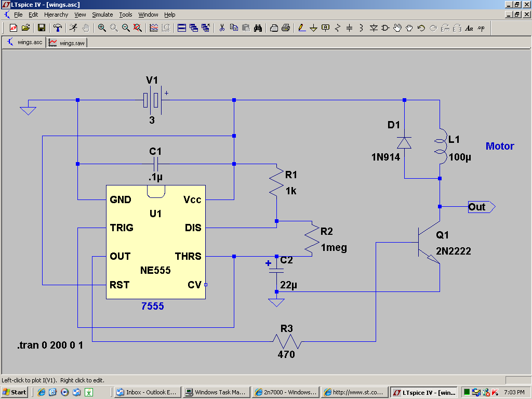Open the Tools menu
532x399 pixels.
tap(126, 15)
